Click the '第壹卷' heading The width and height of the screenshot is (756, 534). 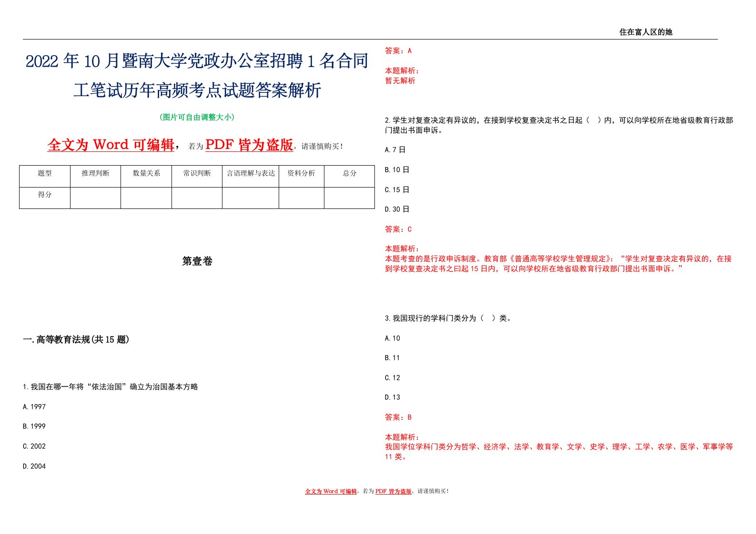(x=197, y=261)
